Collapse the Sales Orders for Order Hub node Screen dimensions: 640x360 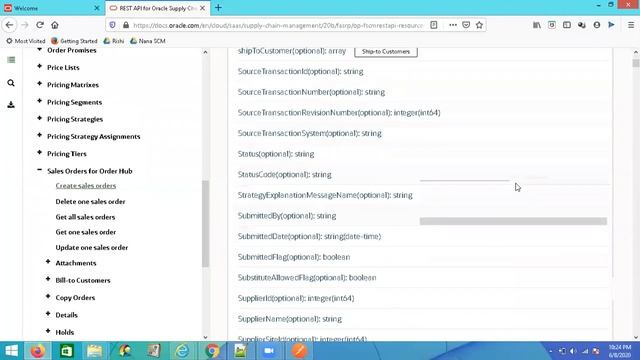[40, 170]
